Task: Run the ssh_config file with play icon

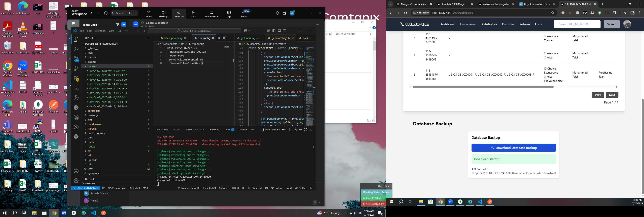Action: [x=219, y=38]
